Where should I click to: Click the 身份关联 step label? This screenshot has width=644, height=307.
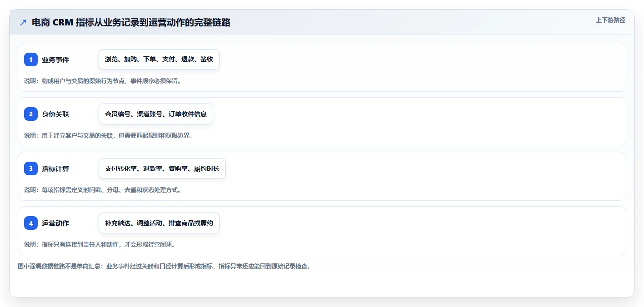55,114
